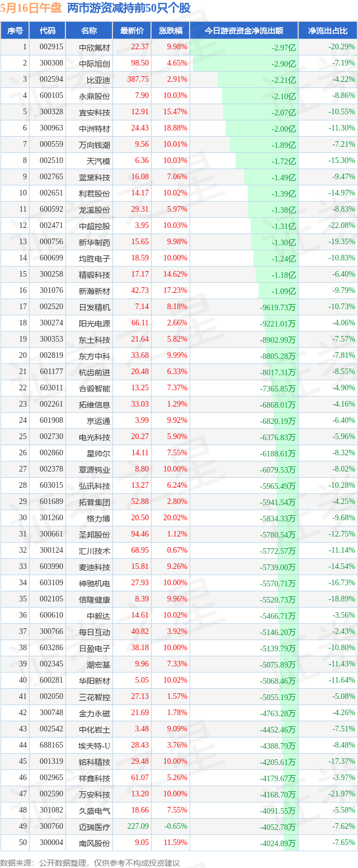
Task: Open stock name 中欣氟材
Action: click(x=95, y=48)
